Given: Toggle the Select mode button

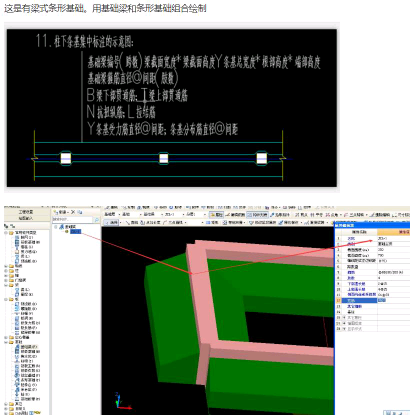Looking at the screenshot, I should 111,222.
